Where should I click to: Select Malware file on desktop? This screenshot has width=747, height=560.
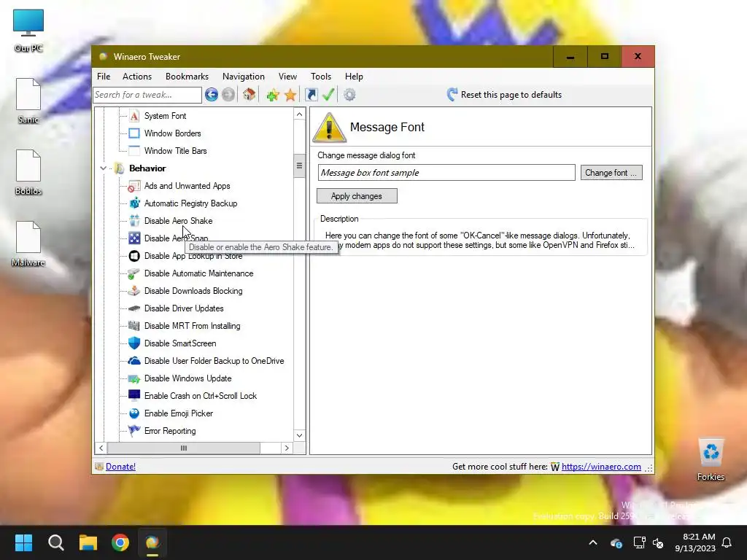(x=28, y=244)
